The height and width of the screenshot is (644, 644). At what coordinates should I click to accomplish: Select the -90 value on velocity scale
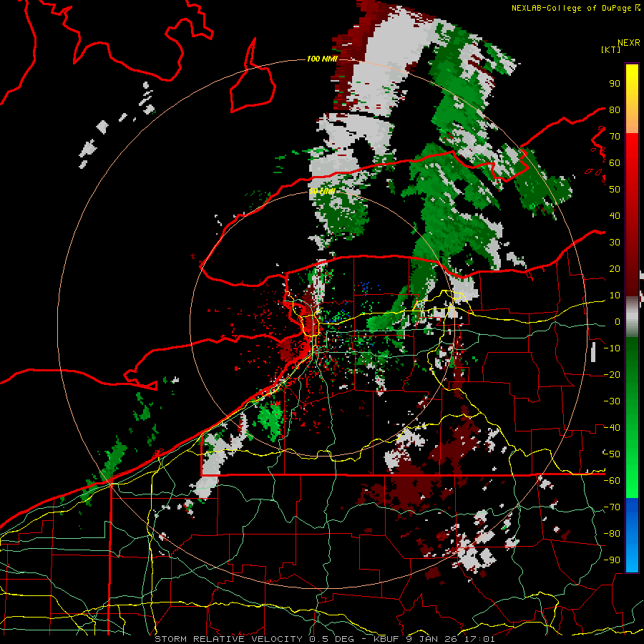point(612,560)
